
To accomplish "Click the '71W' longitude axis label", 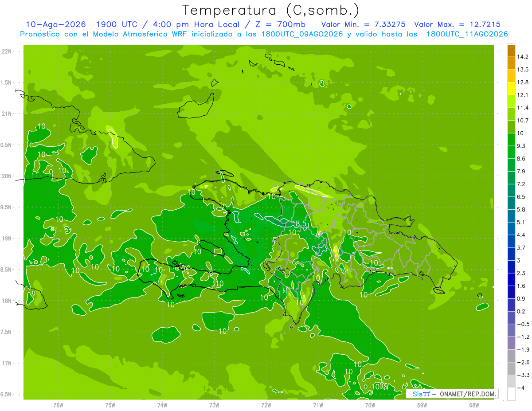I will pyautogui.click(x=318, y=405).
